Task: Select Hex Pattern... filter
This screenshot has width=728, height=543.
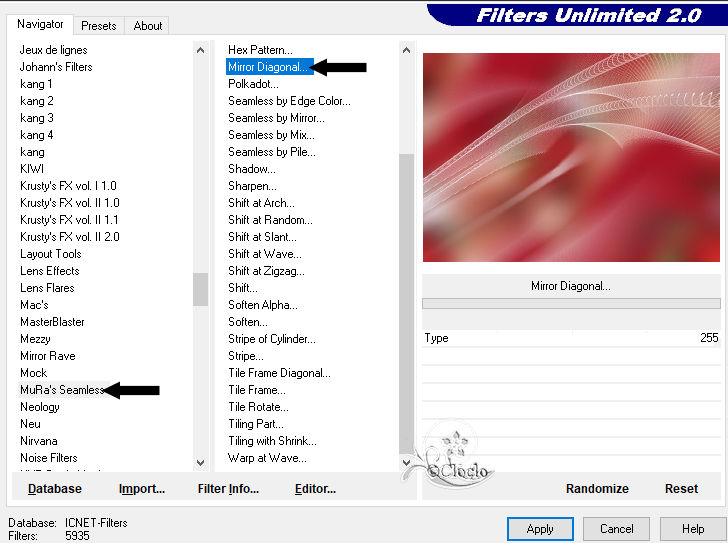Action: click(260, 50)
